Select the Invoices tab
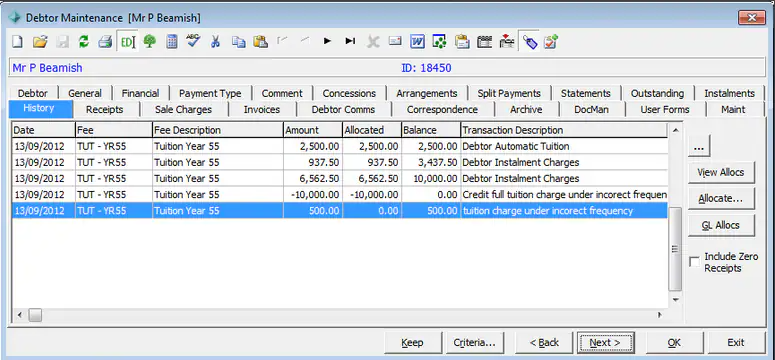 (x=261, y=109)
